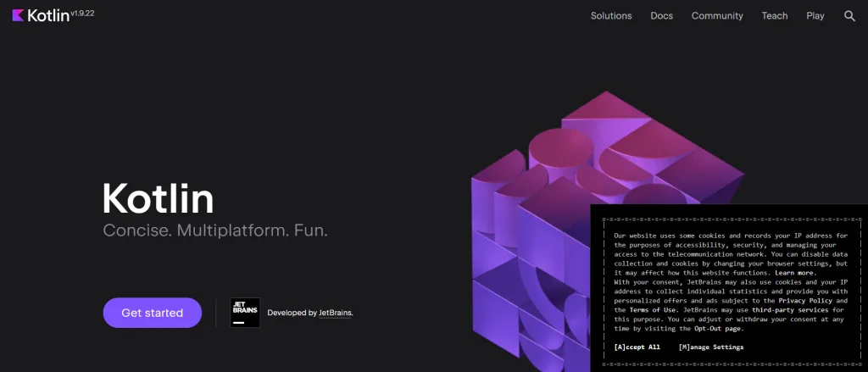
Task: Go to the Teach page
Action: coord(775,16)
